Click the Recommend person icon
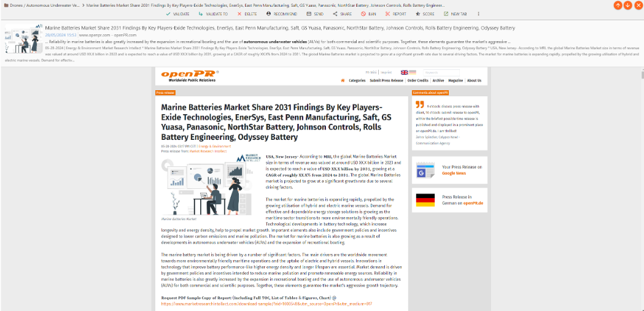The height and width of the screenshot is (311, 644). coord(268,14)
